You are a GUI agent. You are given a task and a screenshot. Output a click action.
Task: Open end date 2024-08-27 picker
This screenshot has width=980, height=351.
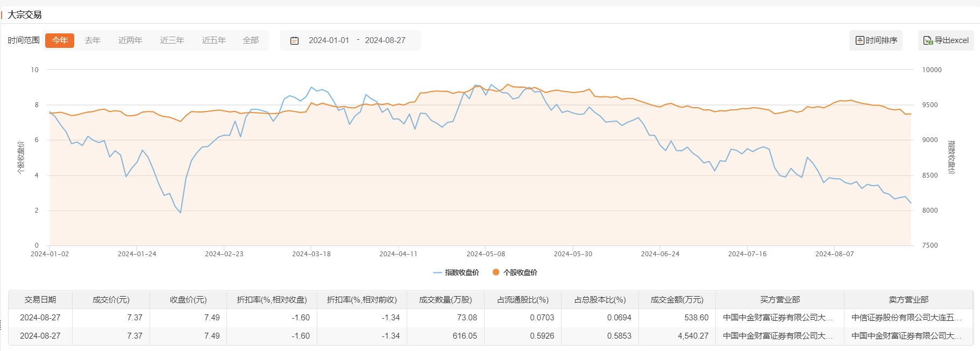[385, 40]
